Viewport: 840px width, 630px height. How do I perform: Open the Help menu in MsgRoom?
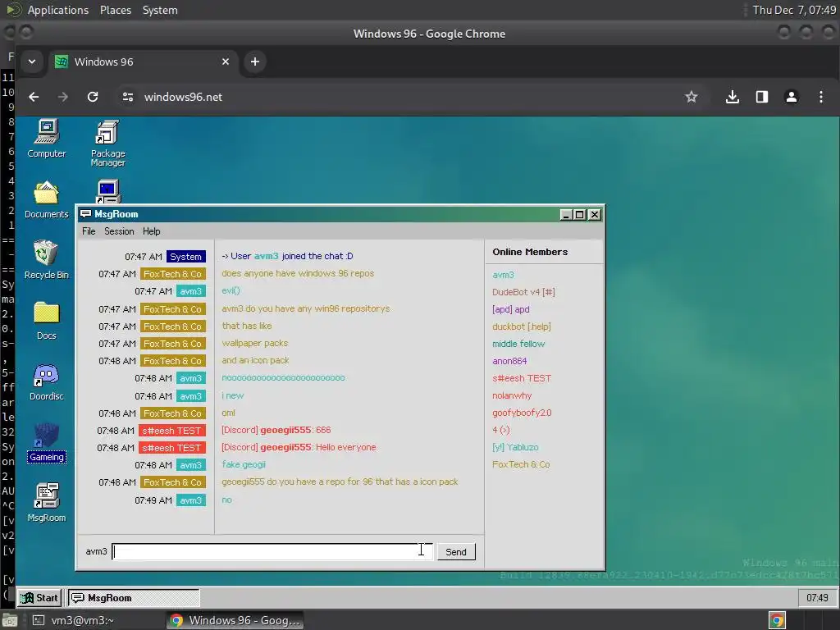[151, 231]
